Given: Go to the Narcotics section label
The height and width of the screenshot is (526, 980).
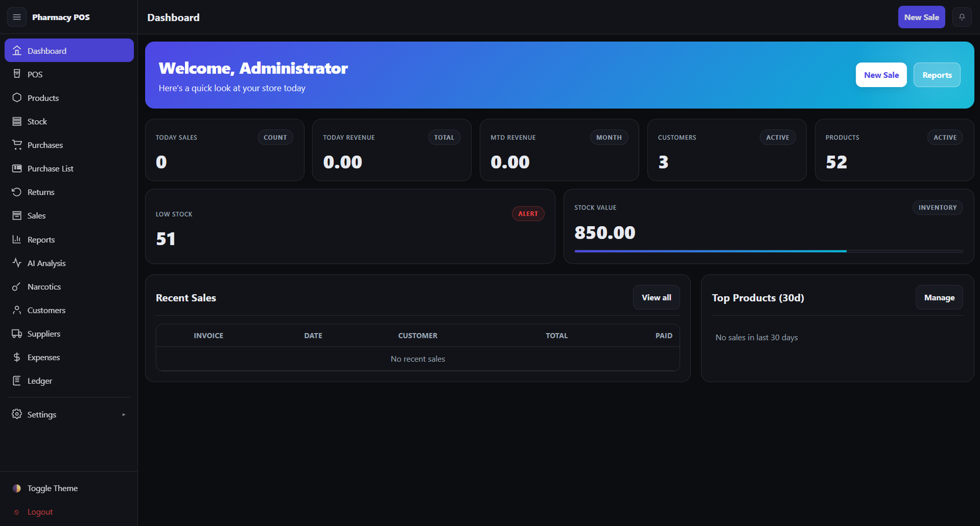Looking at the screenshot, I should (44, 287).
